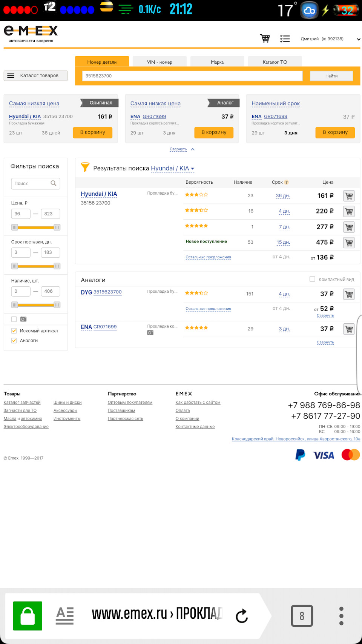362x644 pixels.
Task: Switch to the Каталог ТО tab
Action: (275, 61)
